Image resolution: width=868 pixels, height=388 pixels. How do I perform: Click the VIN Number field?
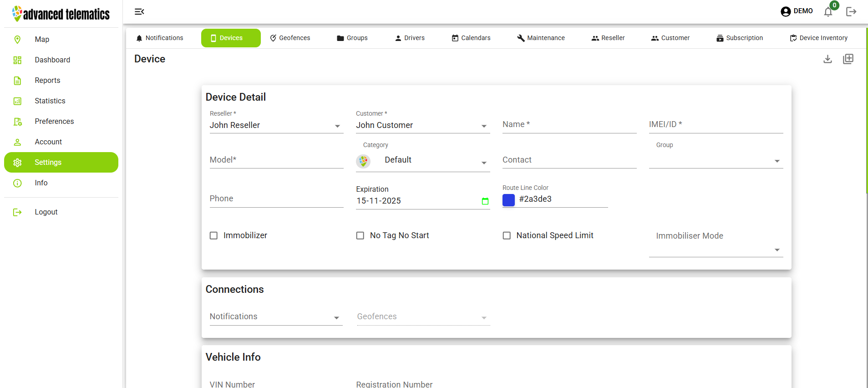coord(276,384)
